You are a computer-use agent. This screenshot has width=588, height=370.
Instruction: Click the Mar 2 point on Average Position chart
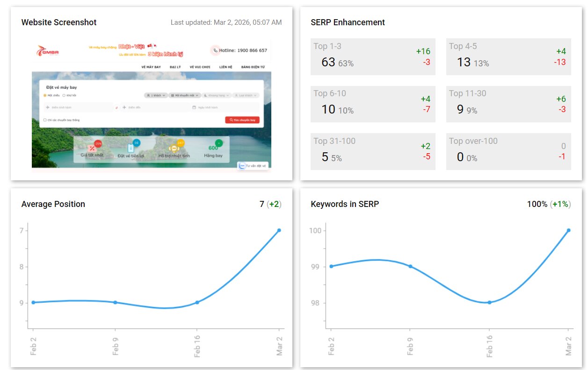[x=279, y=230]
